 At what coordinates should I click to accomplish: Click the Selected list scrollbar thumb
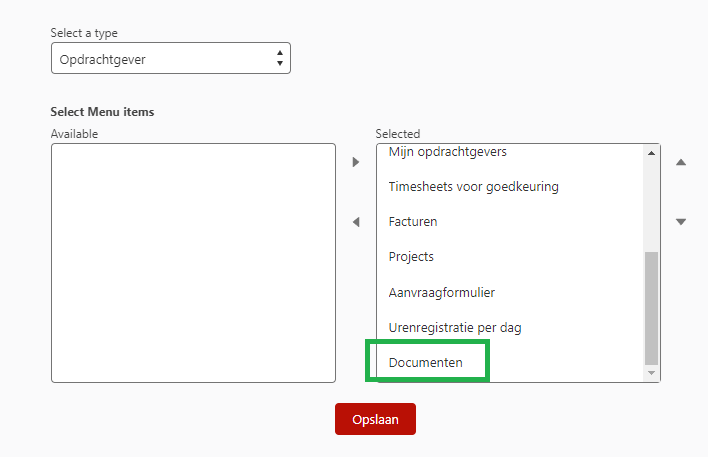(x=652, y=307)
